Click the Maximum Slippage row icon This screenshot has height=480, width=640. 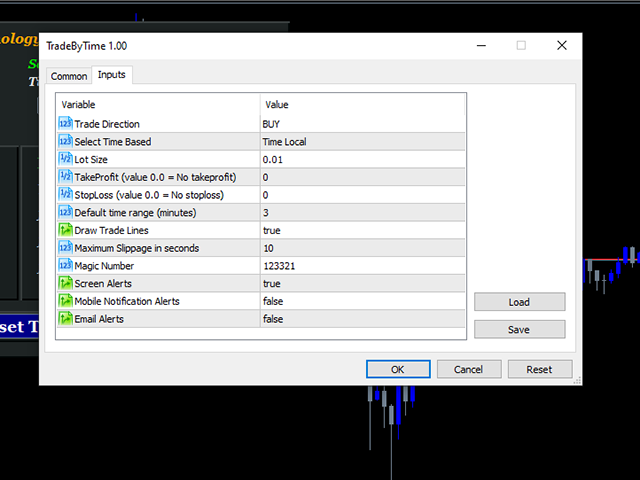coord(65,248)
